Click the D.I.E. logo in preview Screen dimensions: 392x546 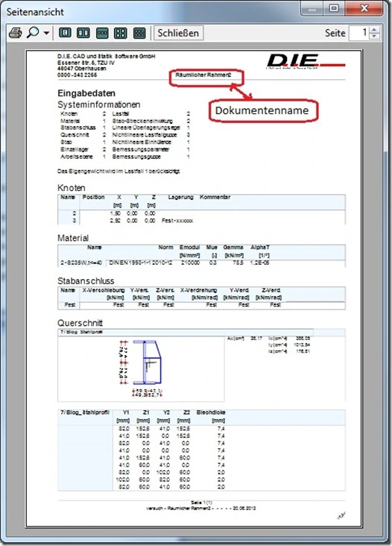[306, 61]
